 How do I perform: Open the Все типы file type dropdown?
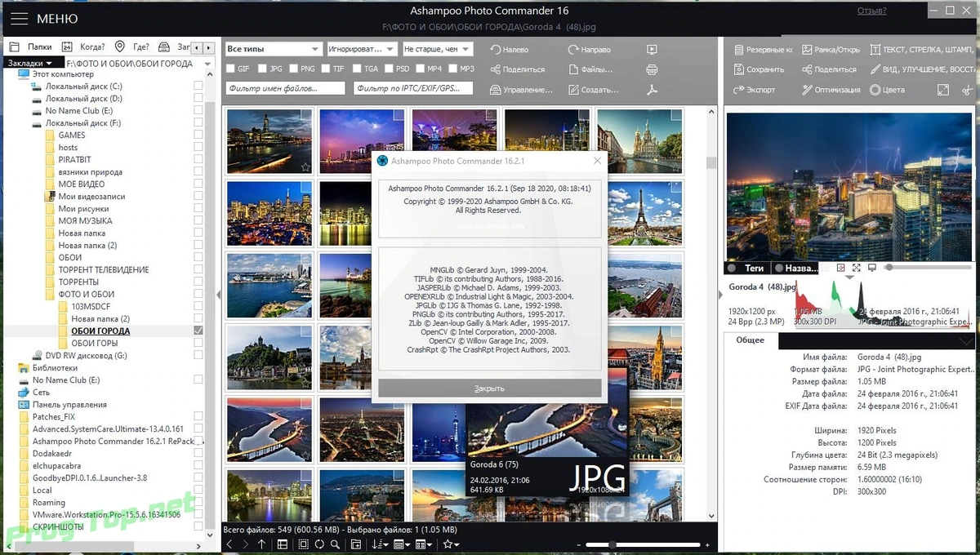(273, 49)
